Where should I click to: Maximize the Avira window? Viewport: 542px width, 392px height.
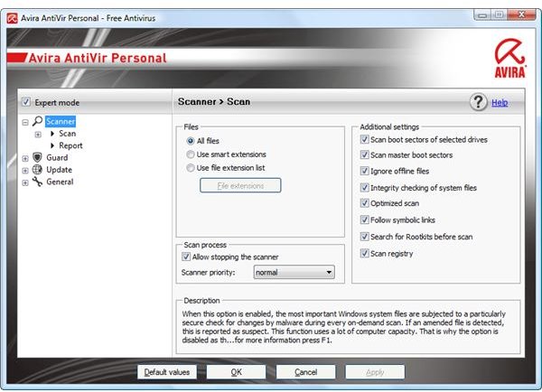point(499,14)
